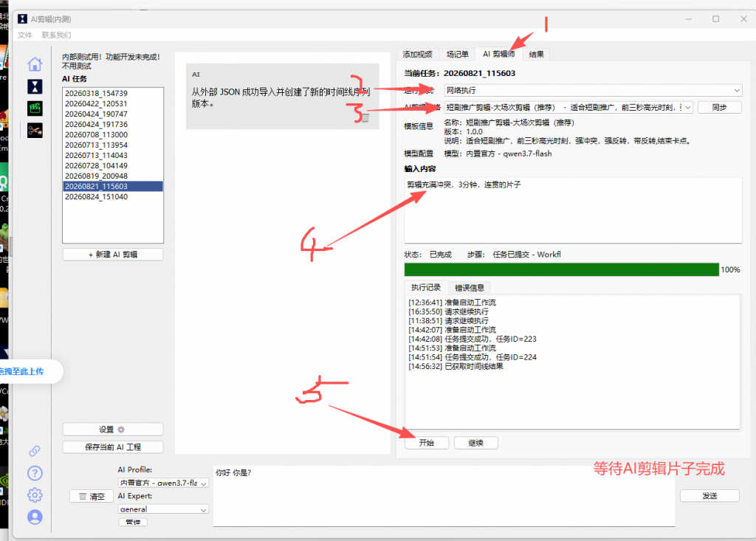Image resolution: width=756 pixels, height=541 pixels.
Task: Click the trash icon in AI message
Action: [x=365, y=118]
